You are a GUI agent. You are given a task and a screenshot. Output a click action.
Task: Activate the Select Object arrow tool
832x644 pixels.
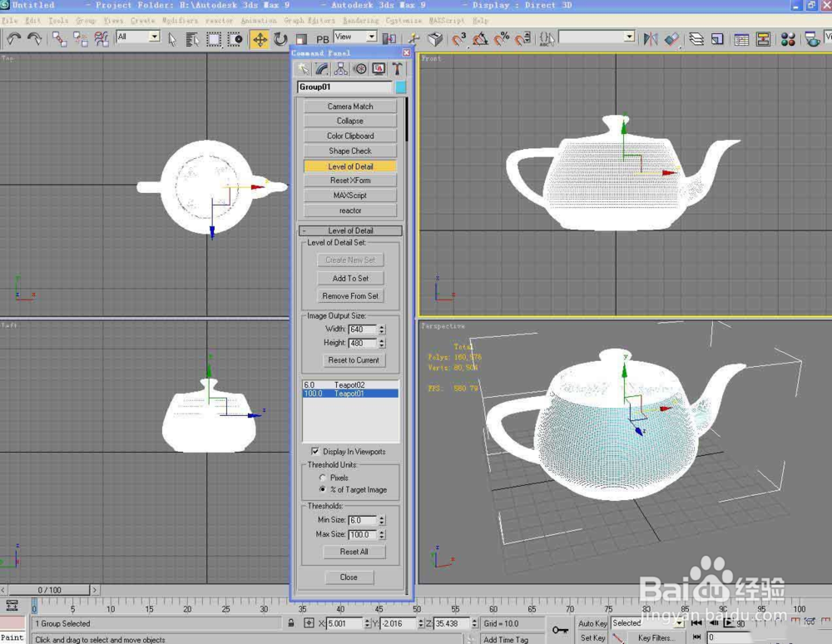(x=172, y=39)
